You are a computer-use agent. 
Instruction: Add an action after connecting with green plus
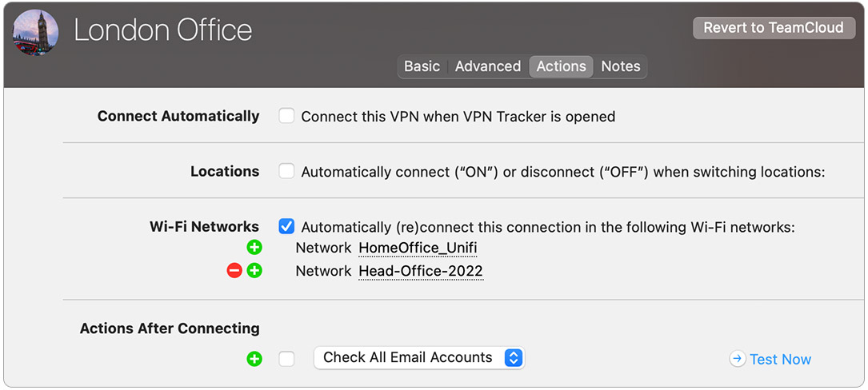click(x=254, y=359)
